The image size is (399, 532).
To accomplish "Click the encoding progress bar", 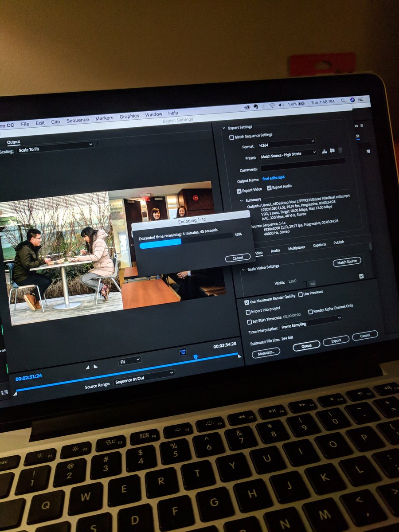I will pos(185,242).
